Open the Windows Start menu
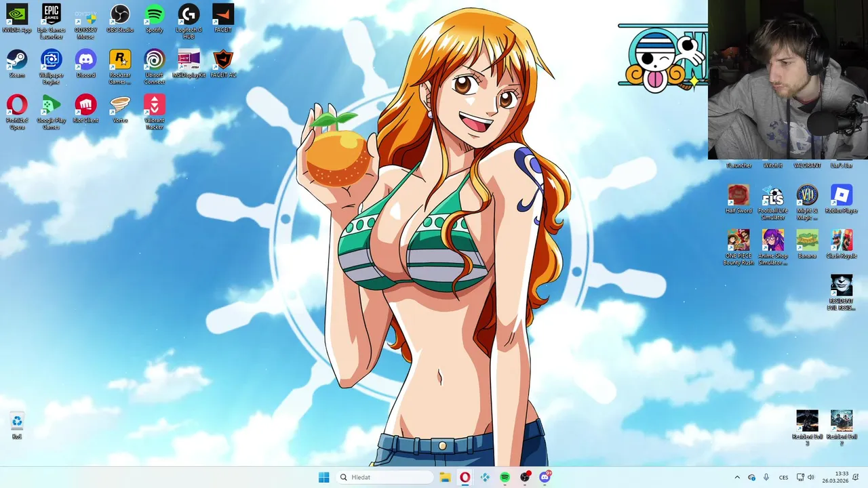This screenshot has height=488, width=868. pos(324,477)
